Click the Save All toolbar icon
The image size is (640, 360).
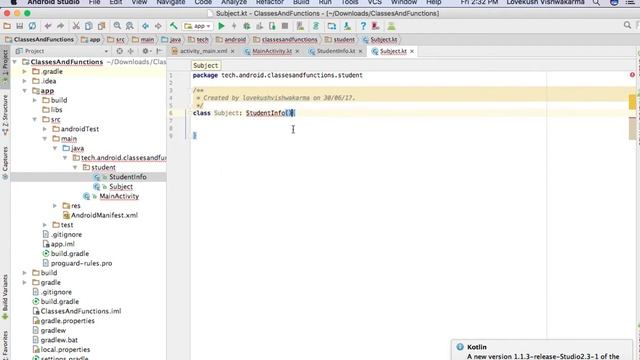coord(20,26)
